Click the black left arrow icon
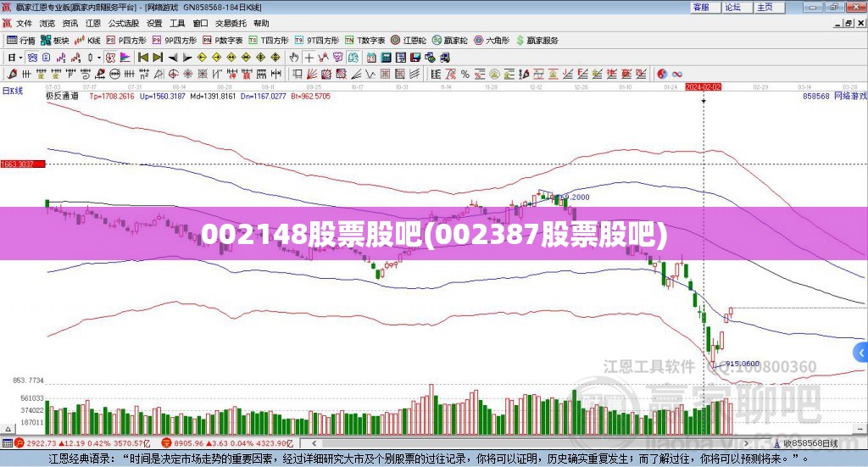This screenshot has width=868, height=467. pyautogui.click(x=173, y=58)
